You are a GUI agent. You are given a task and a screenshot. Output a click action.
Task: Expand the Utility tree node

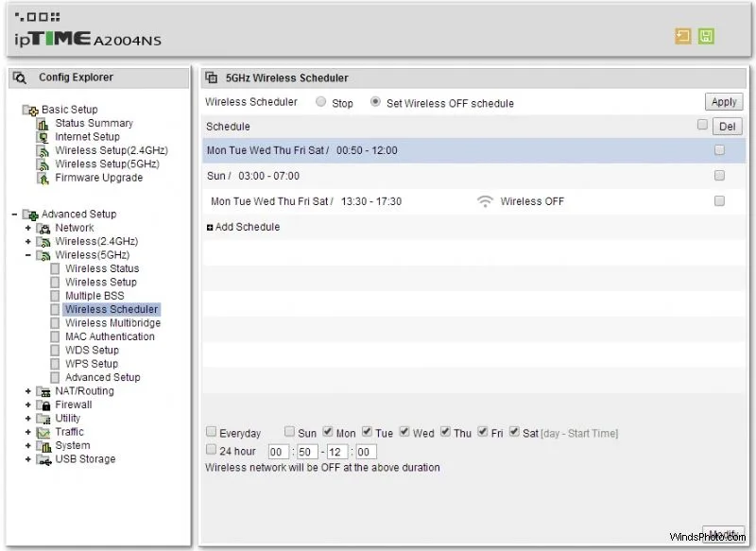click(x=28, y=419)
